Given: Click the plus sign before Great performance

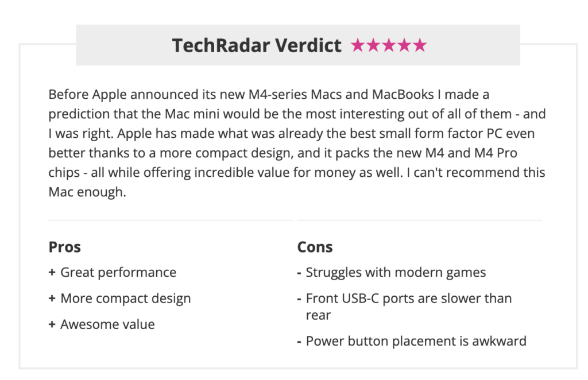Looking at the screenshot, I should [52, 273].
